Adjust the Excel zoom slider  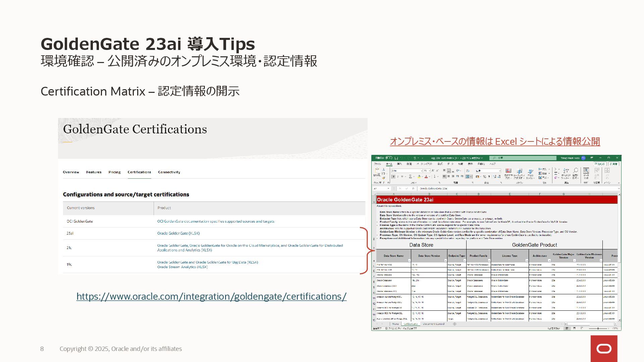598,328
